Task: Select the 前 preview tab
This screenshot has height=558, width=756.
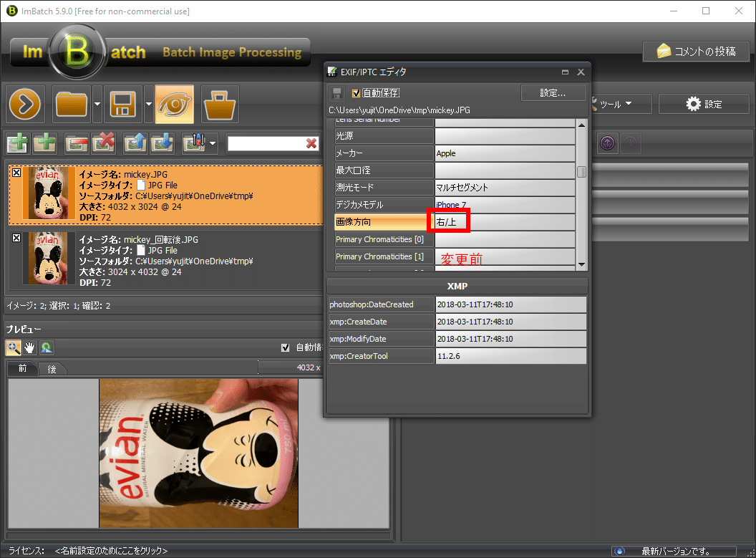Action: coord(23,369)
